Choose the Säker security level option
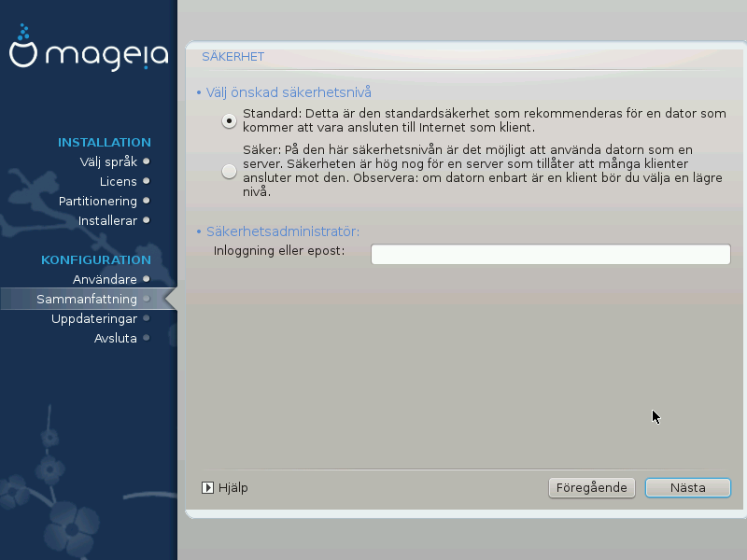 tap(229, 171)
